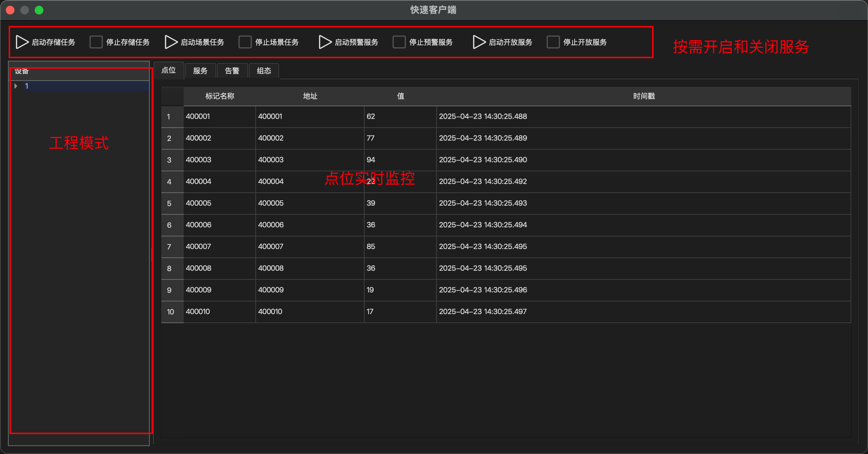Select row 5 header in points table

169,204
